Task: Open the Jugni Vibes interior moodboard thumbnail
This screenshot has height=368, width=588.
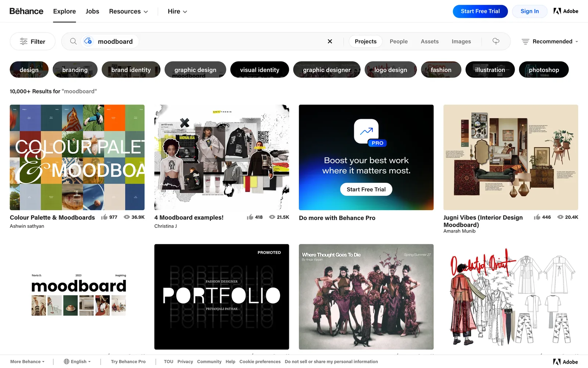Action: click(511, 158)
